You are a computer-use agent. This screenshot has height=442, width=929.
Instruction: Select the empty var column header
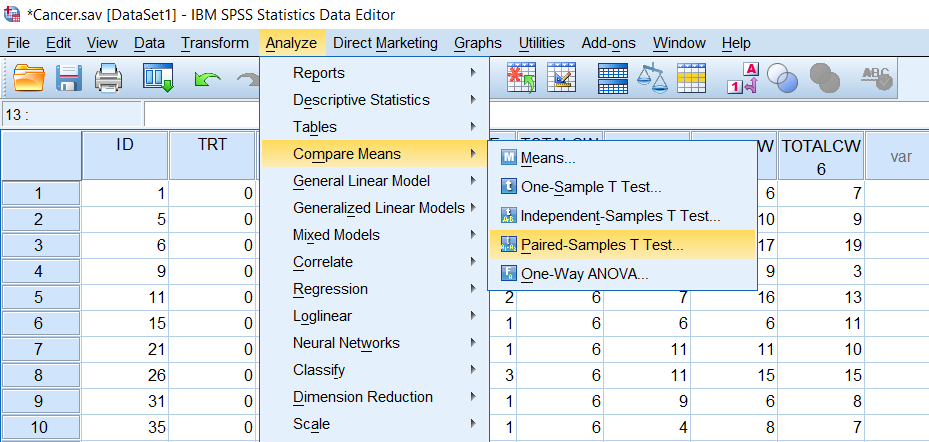point(896,156)
